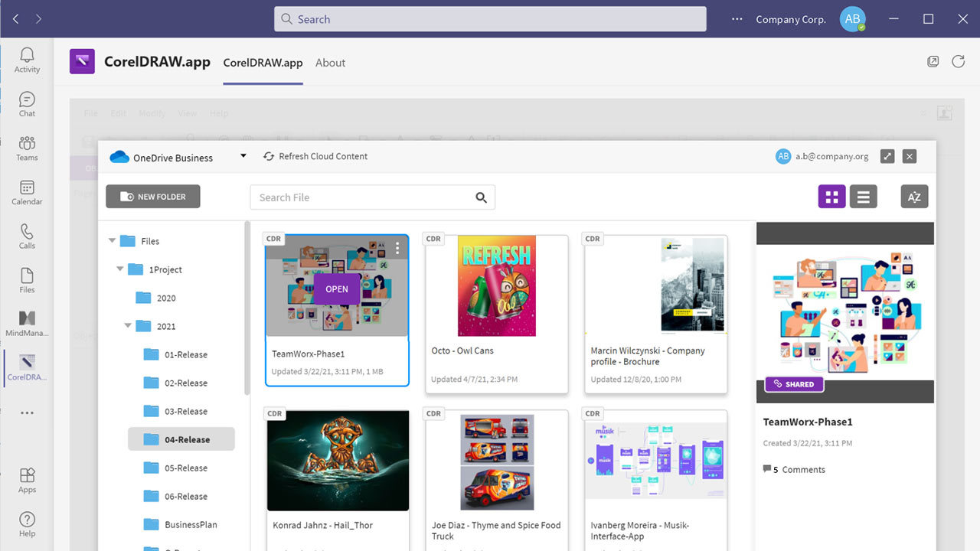
Task: Open the Teams section icon
Action: click(27, 148)
